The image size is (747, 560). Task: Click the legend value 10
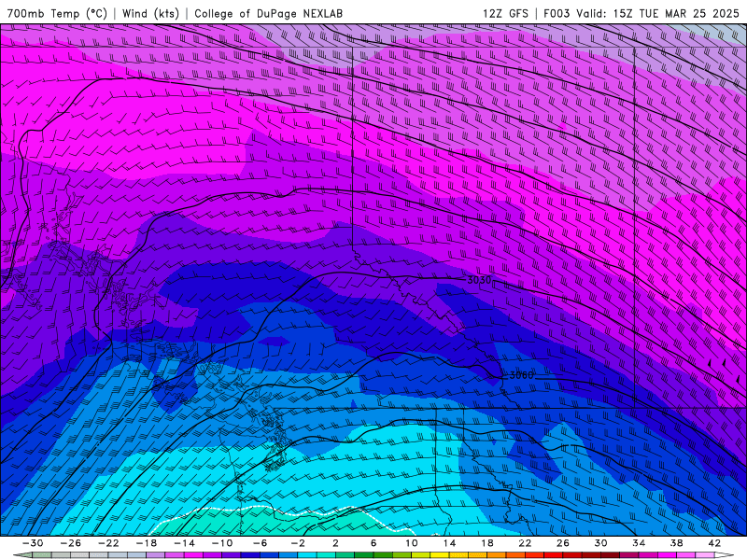(x=411, y=543)
